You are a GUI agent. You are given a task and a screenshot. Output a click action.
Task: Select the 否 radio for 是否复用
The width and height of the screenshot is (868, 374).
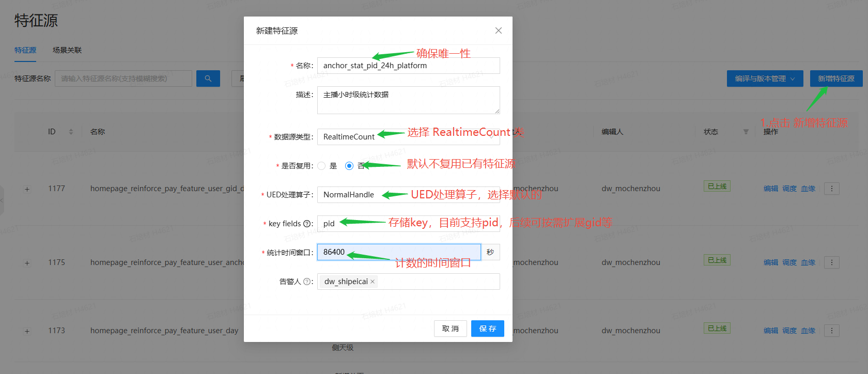pos(349,166)
